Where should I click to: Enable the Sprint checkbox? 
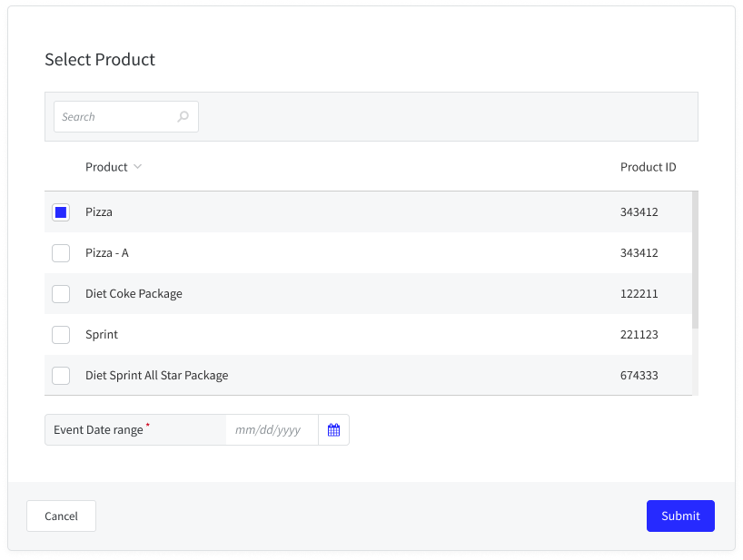(61, 334)
